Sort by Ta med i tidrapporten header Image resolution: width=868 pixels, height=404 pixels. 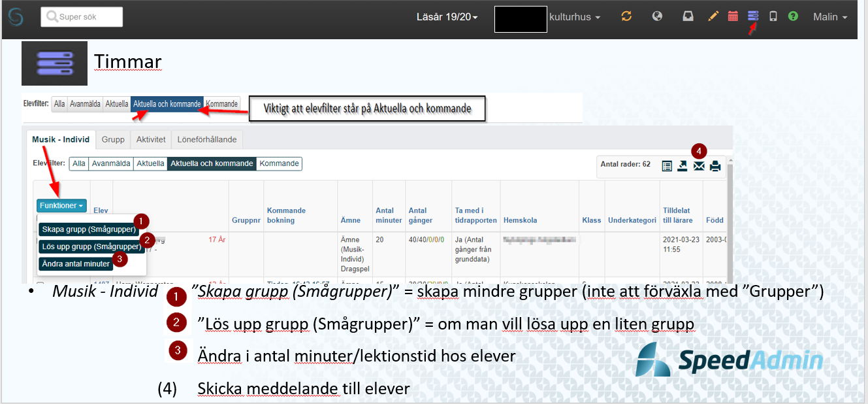pyautogui.click(x=476, y=215)
